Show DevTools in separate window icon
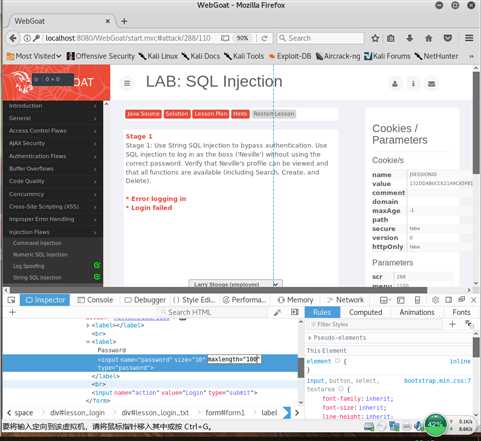This screenshot has width=481, height=441. click(461, 300)
